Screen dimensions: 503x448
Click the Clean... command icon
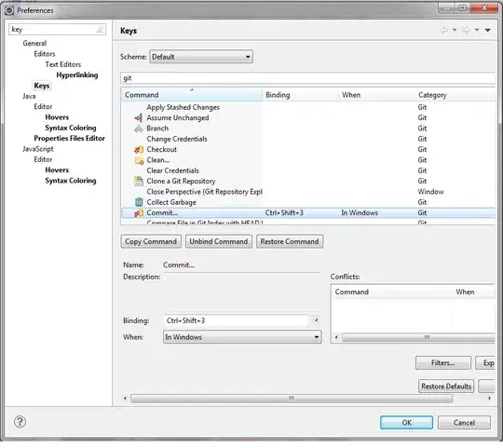click(x=139, y=160)
